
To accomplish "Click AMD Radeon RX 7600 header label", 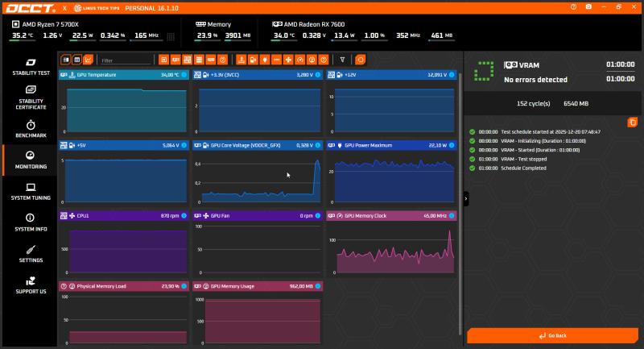I will point(314,24).
